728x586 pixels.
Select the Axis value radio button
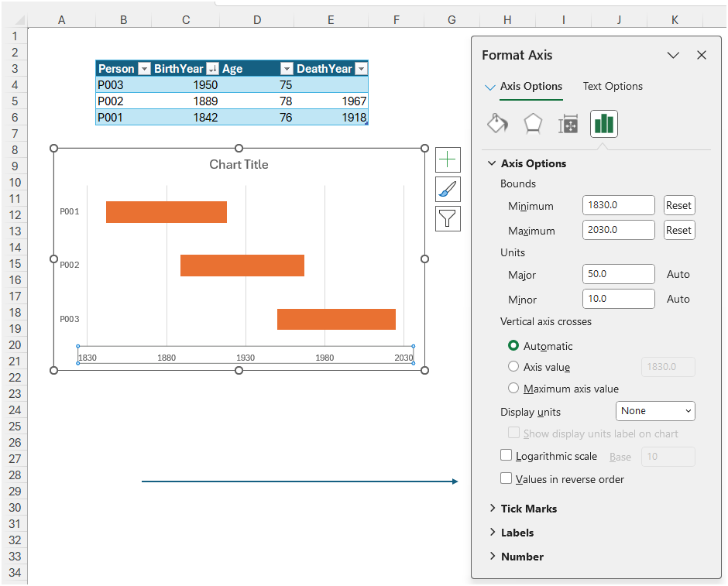pos(513,366)
